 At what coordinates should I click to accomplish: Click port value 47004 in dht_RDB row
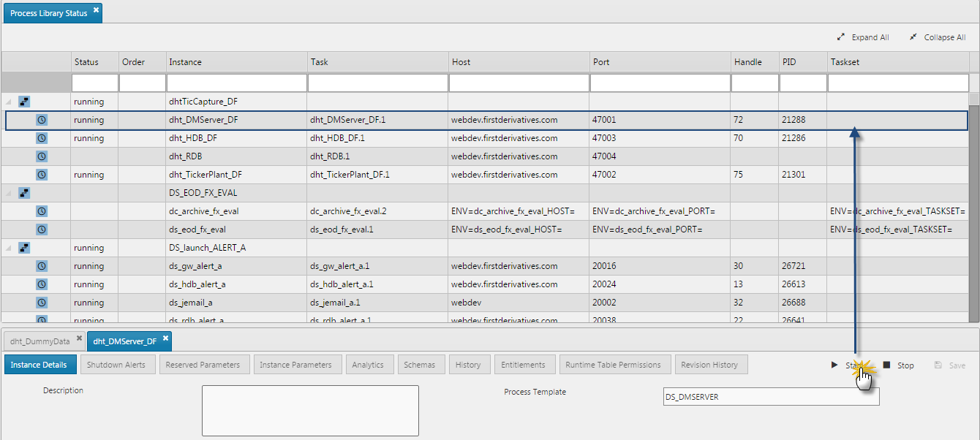604,156
